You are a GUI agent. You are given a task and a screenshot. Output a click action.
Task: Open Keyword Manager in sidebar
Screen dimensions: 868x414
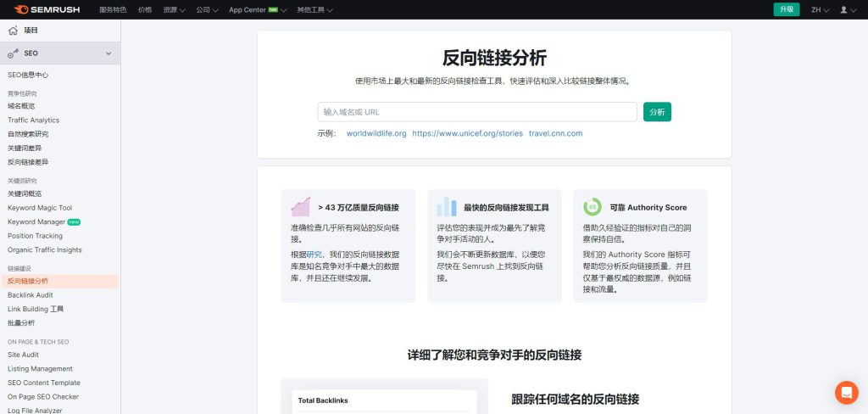click(36, 221)
